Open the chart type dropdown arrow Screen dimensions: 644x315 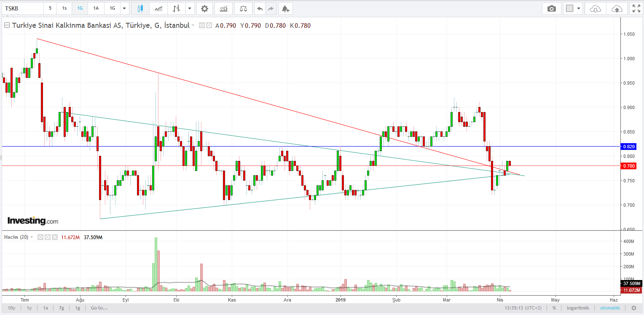point(189,8)
